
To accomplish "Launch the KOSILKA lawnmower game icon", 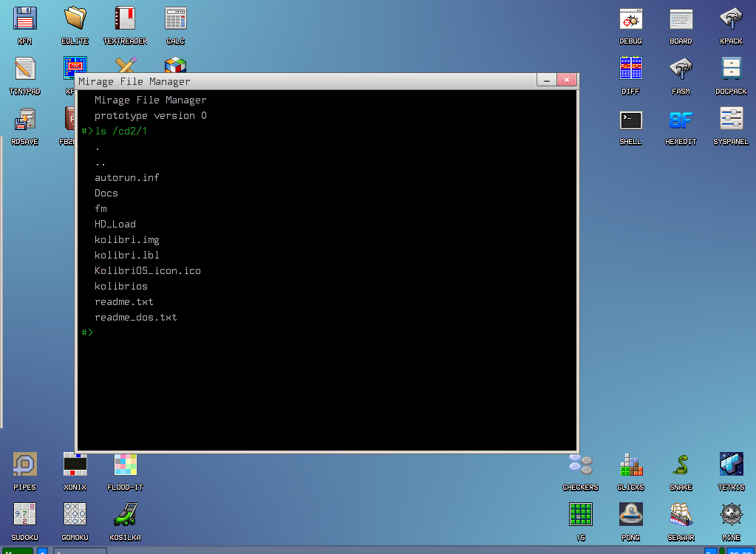I will 125,515.
